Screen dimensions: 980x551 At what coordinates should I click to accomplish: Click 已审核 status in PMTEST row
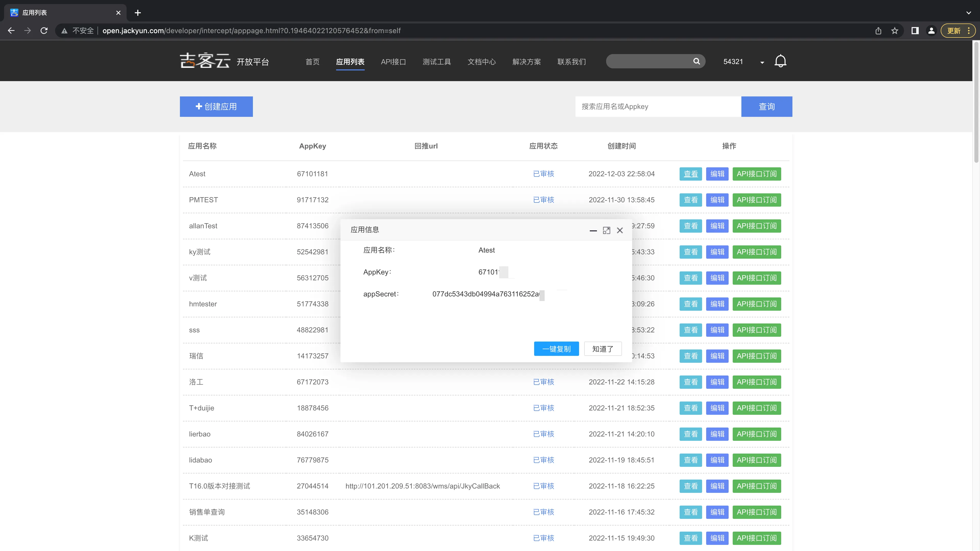click(543, 200)
